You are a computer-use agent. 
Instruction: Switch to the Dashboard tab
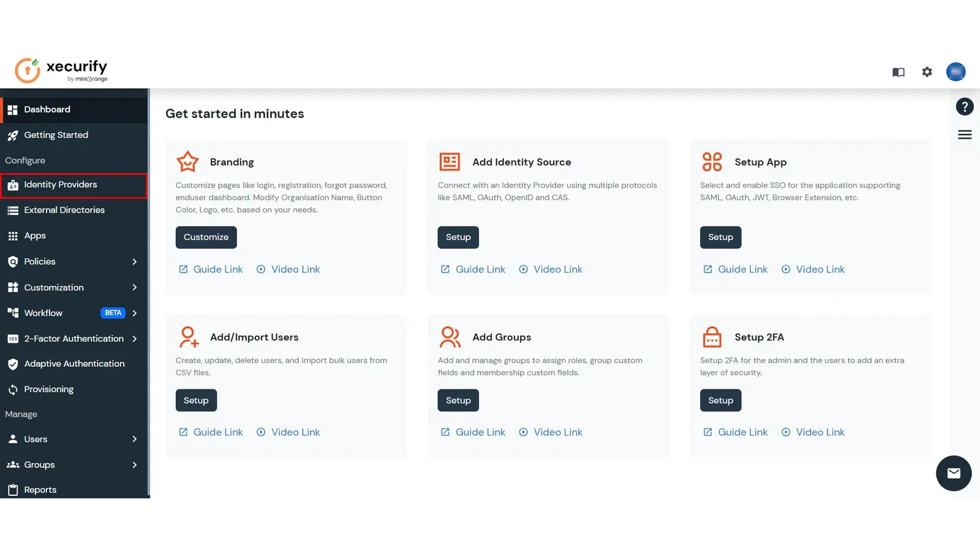(47, 109)
